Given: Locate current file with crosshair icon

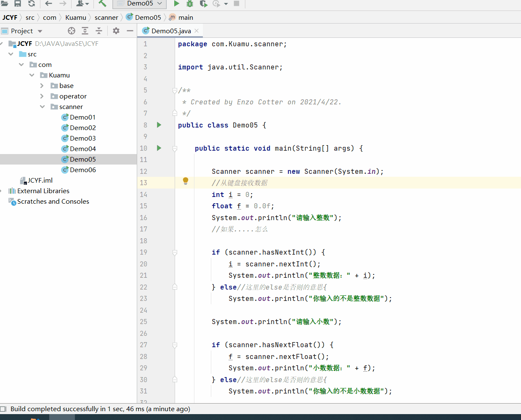Looking at the screenshot, I should tap(72, 31).
